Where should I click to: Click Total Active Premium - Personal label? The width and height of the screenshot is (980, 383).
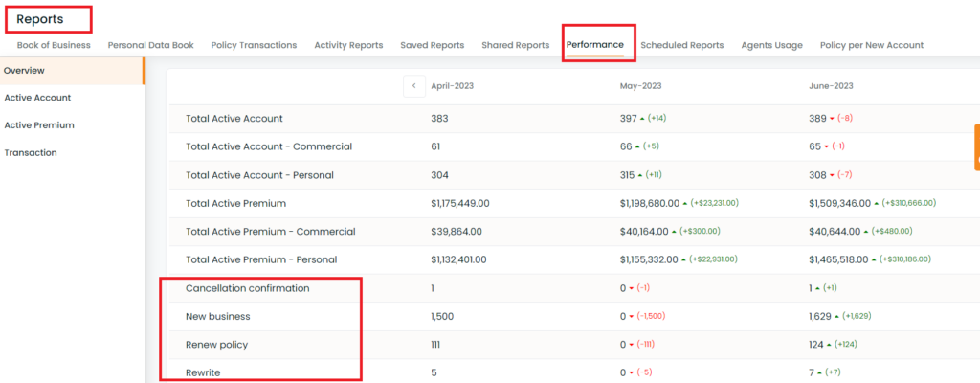261,259
